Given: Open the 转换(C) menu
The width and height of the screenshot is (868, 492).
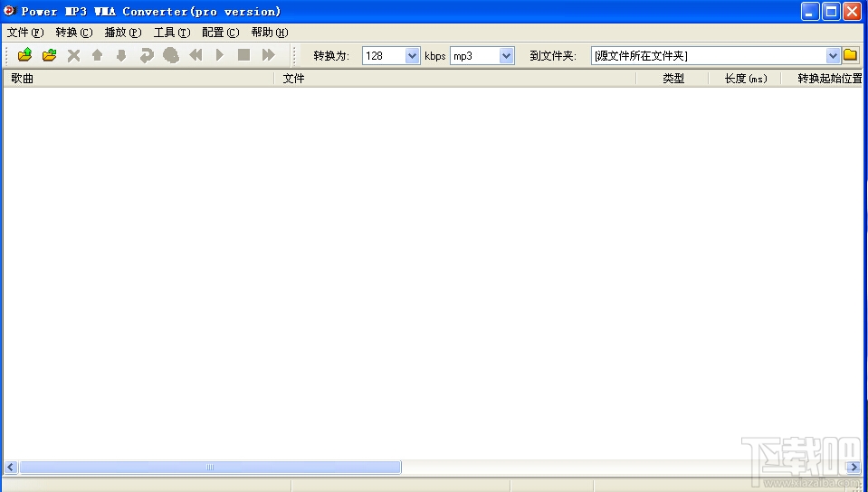Looking at the screenshot, I should [x=74, y=32].
